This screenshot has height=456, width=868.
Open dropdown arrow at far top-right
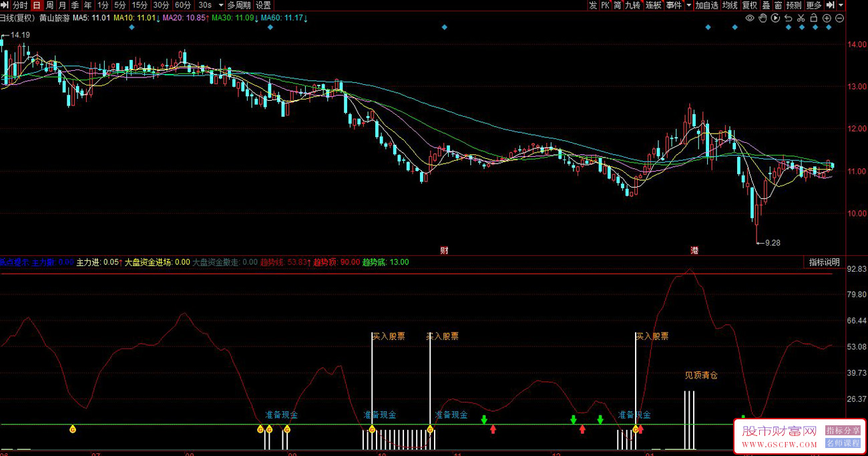click(x=841, y=5)
